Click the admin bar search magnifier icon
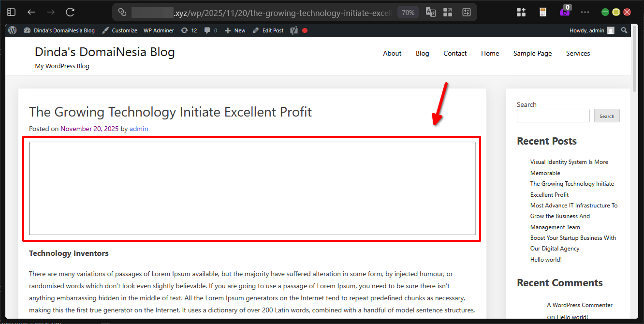Image resolution: width=644 pixels, height=324 pixels. click(624, 30)
